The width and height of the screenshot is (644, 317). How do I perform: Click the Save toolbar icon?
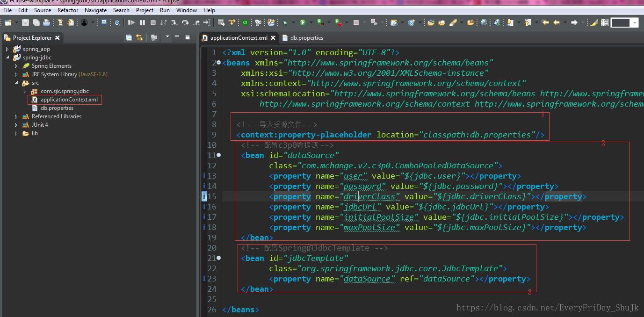(25, 22)
